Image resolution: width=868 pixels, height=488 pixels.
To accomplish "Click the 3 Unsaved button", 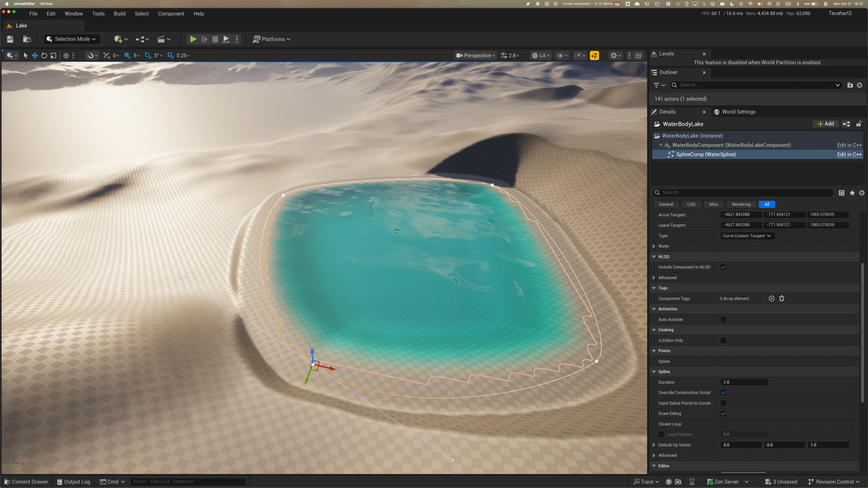I will (x=781, y=482).
